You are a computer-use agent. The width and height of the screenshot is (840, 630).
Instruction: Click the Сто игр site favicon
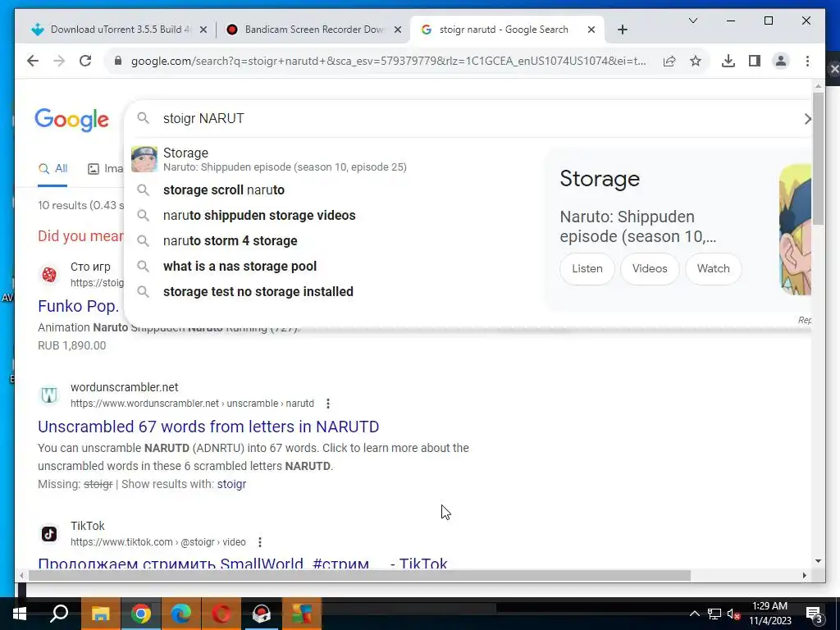tap(48, 275)
